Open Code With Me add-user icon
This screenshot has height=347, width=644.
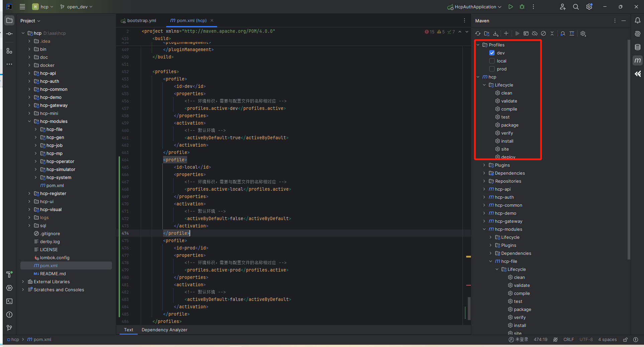pos(563,7)
